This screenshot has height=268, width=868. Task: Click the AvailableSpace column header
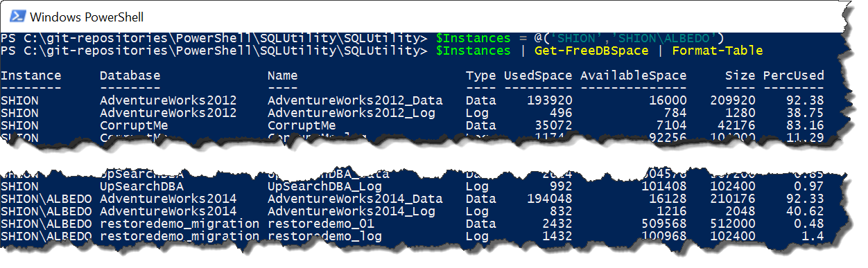point(634,75)
